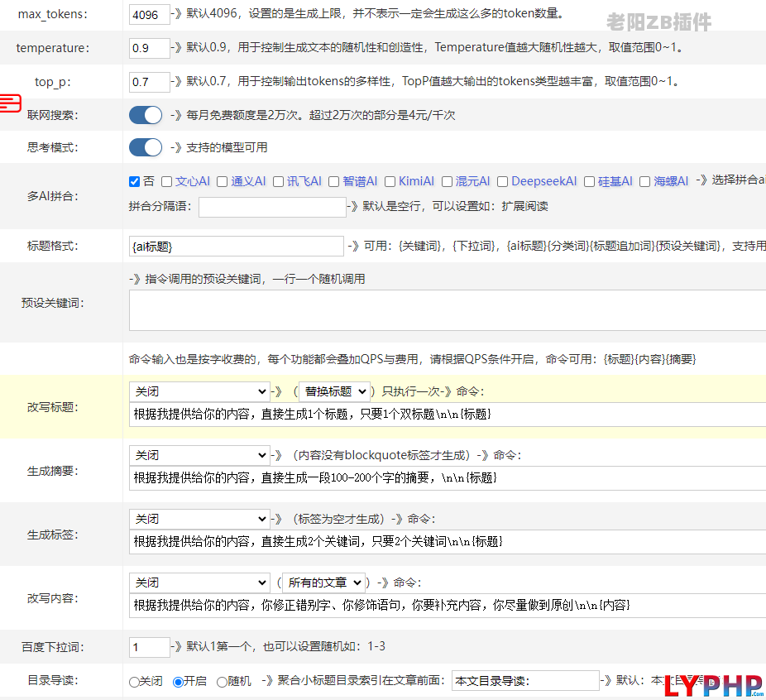Click the 通义AI link

click(x=248, y=181)
